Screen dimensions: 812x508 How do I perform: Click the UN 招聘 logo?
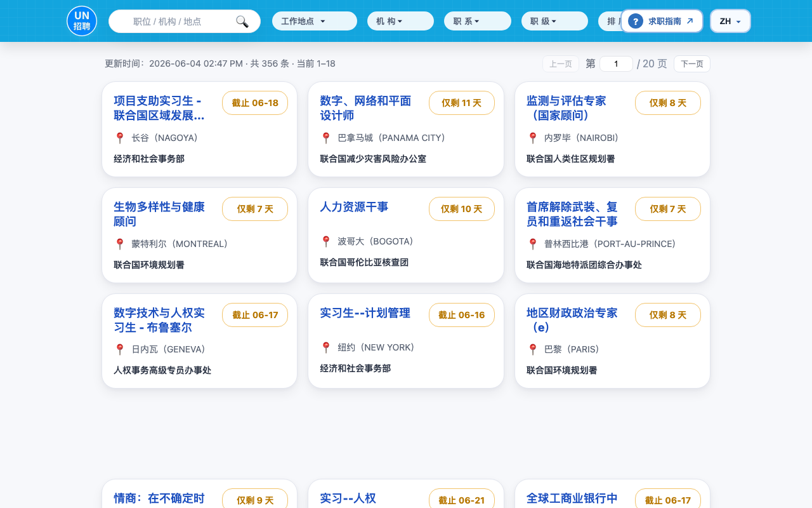pyautogui.click(x=82, y=21)
